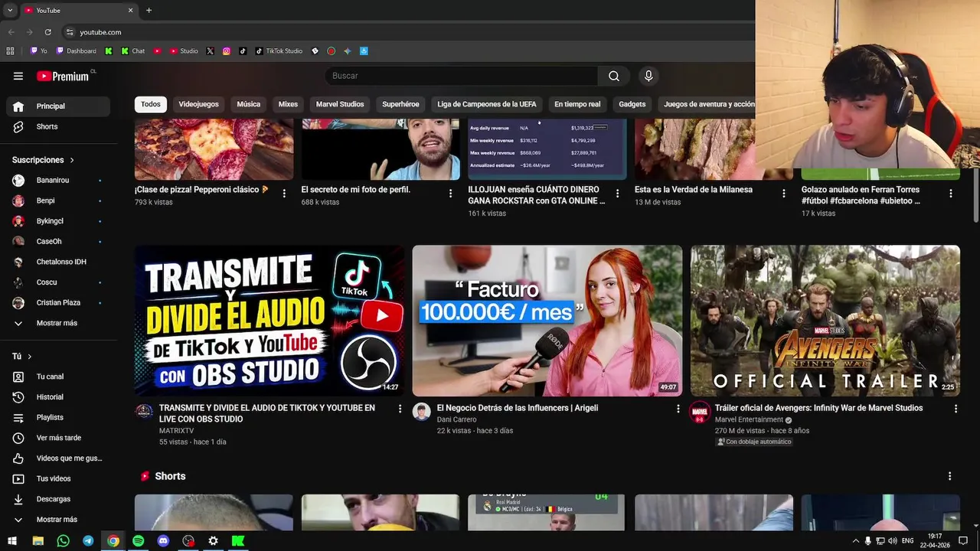Open the Coscu subscription channel
The image size is (980, 551).
coord(58,282)
